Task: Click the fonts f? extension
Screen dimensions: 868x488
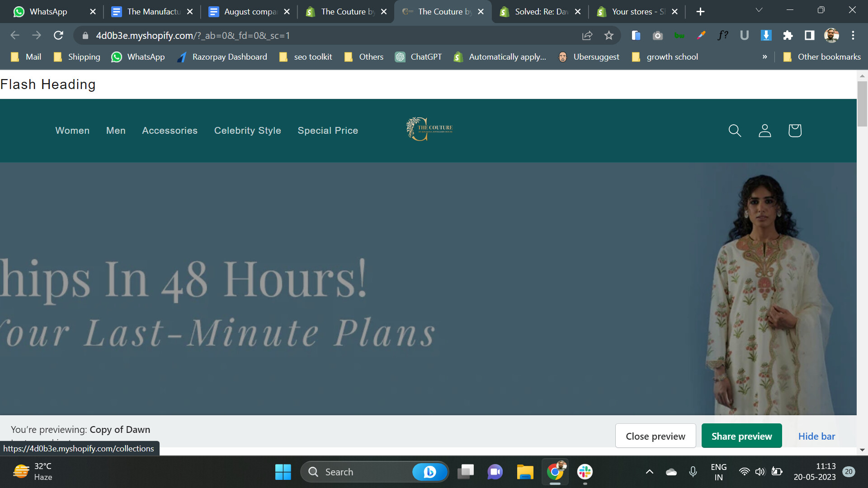Action: pos(723,35)
